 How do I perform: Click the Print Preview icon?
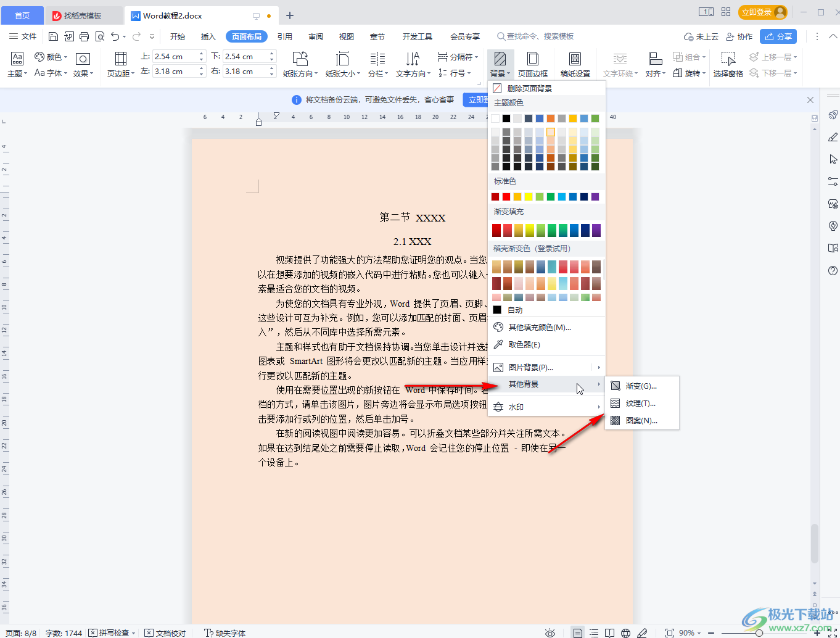[100, 36]
